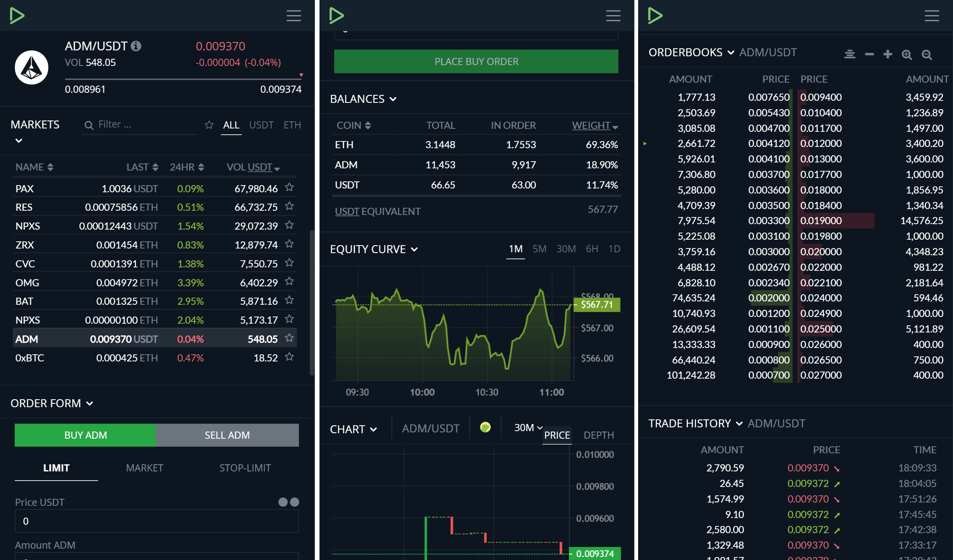The image size is (953, 560).
Task: Click the ADM/USDT info icon
Action: coord(136,46)
